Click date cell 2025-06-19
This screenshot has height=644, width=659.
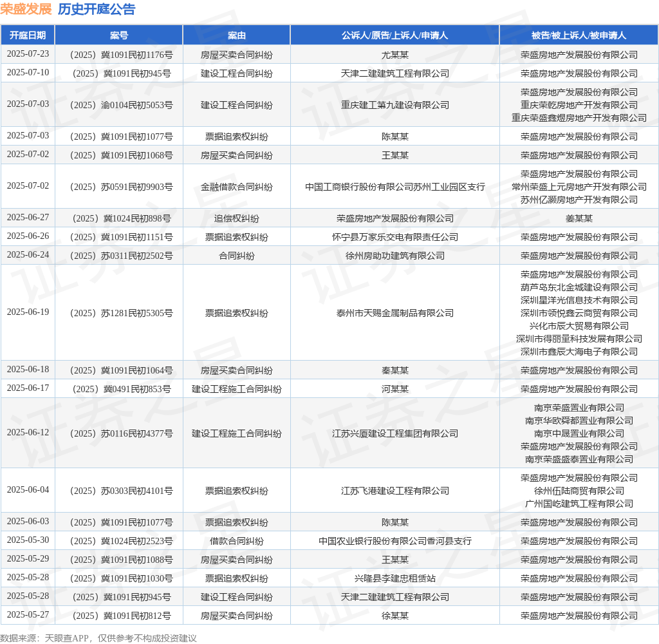(x=28, y=312)
